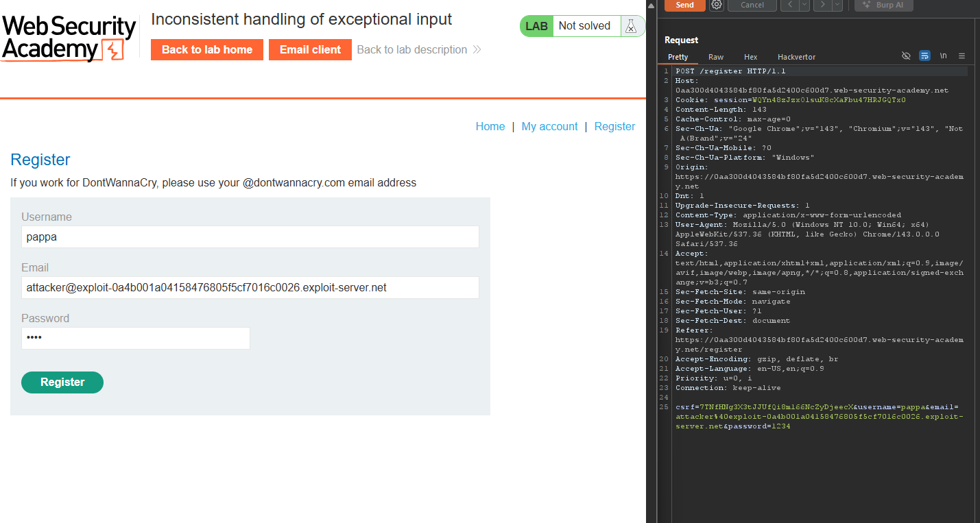Click the Dnt: 1 header line
Viewport: 980px width, 523px height.
pyautogui.click(x=690, y=196)
